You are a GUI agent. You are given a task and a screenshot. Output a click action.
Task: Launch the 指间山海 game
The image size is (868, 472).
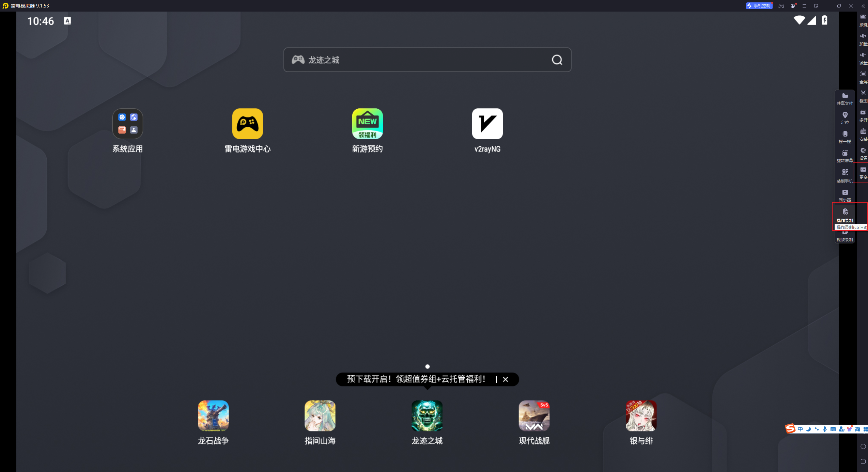tap(320, 423)
